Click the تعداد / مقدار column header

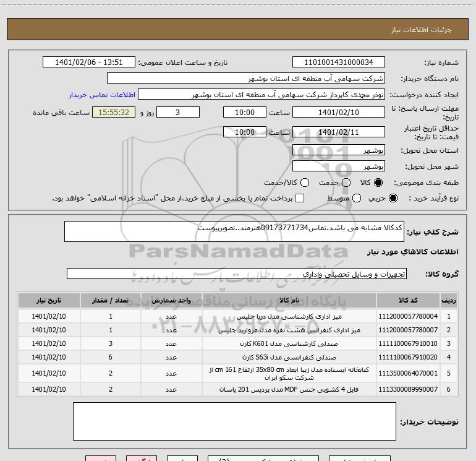point(111,301)
